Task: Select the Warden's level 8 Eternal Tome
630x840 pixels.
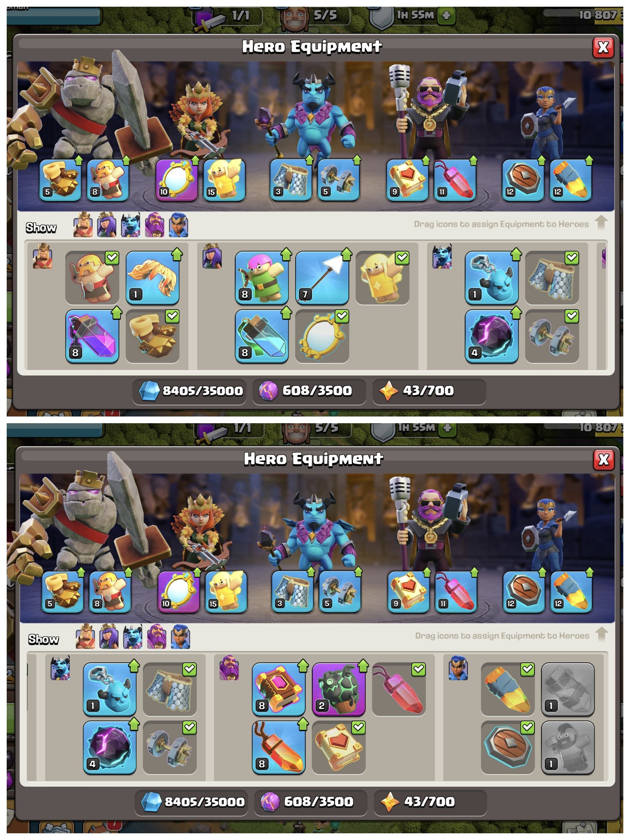Action: (278, 689)
